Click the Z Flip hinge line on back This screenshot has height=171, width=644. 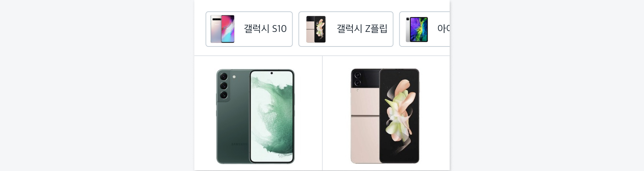pyautogui.click(x=365, y=116)
